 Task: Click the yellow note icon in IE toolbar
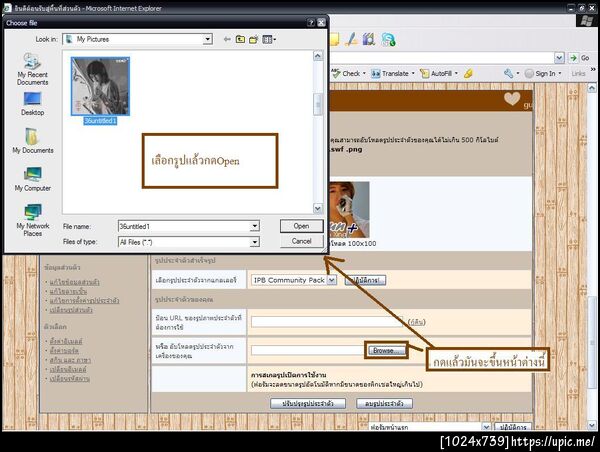point(334,39)
